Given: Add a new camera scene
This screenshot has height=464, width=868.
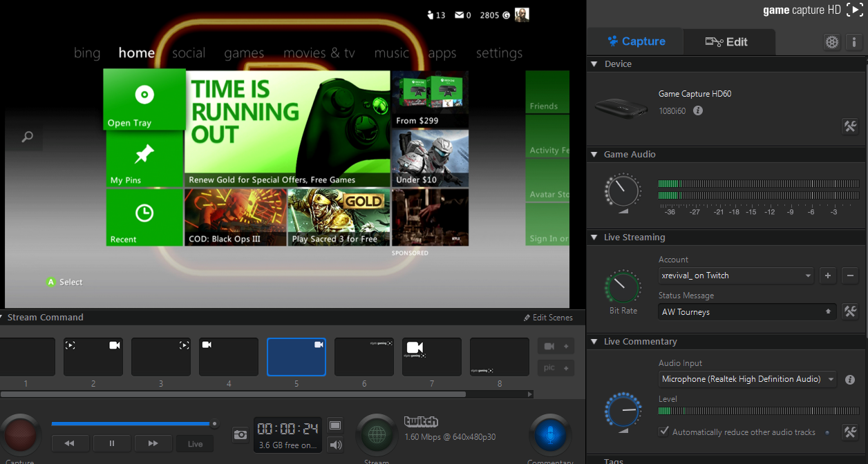Looking at the screenshot, I should (556, 346).
